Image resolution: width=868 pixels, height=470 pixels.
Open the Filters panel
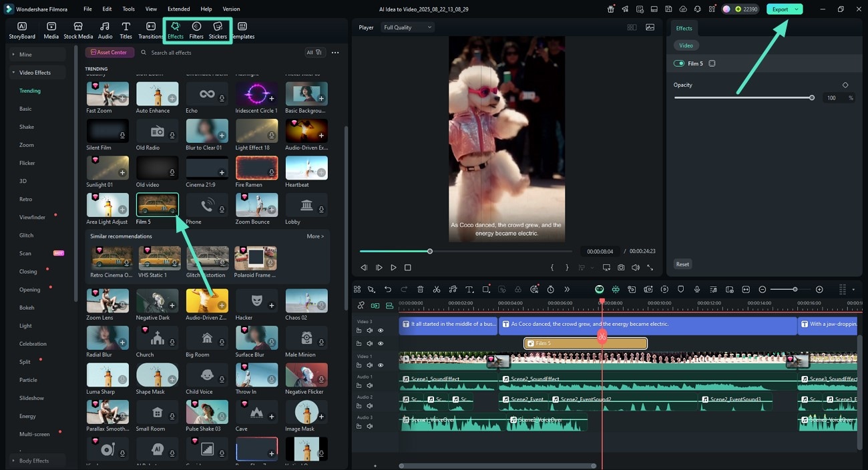click(196, 30)
